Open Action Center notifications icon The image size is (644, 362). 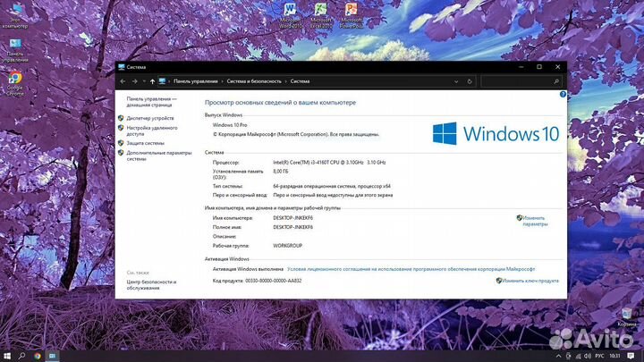(631, 356)
